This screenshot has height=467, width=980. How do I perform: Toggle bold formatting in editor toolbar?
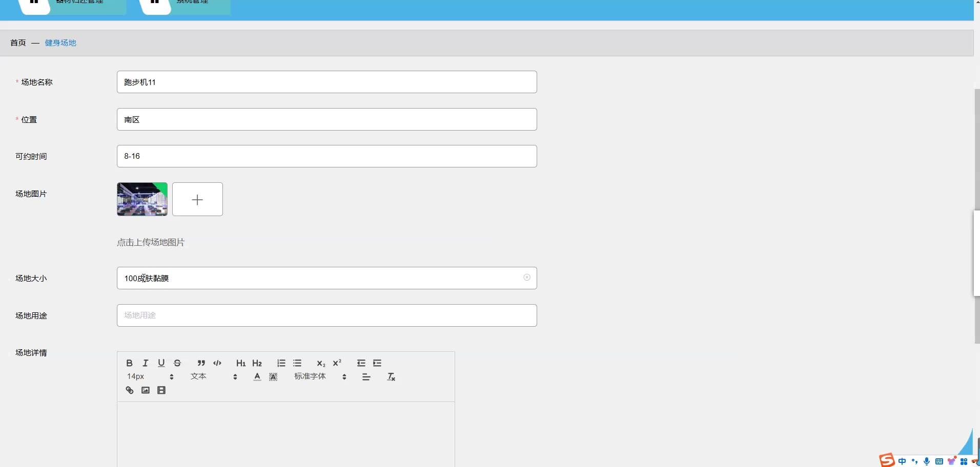[129, 363]
